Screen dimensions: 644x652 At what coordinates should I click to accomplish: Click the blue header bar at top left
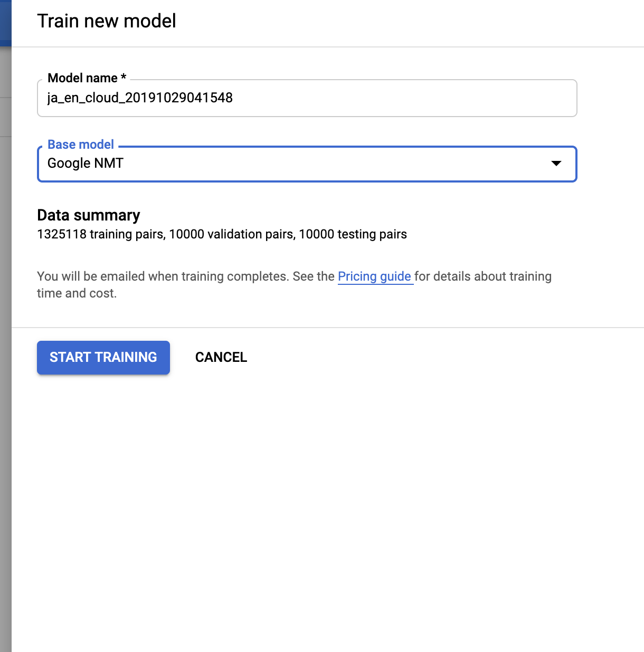click(5, 21)
